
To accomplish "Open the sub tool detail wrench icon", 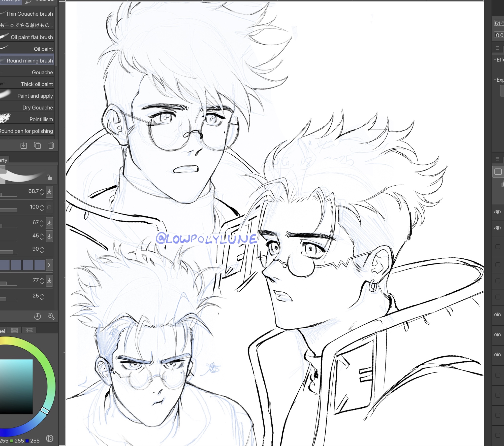I will [x=51, y=316].
